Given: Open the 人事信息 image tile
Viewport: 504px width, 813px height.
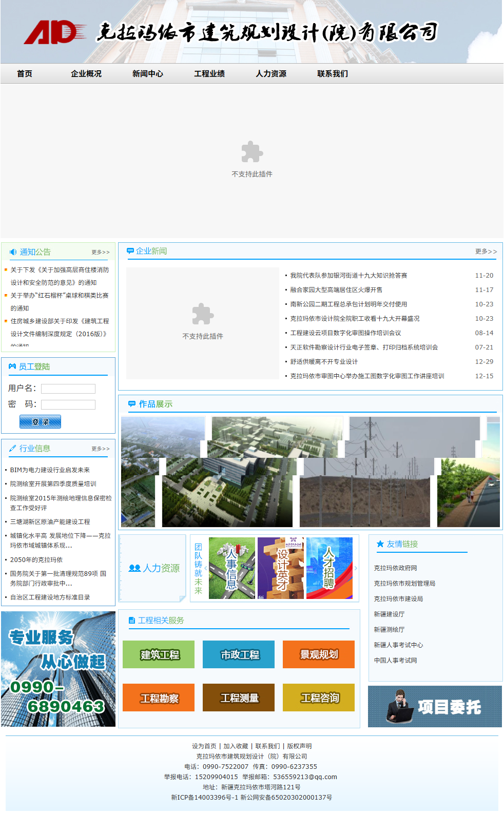Looking at the screenshot, I should (232, 568).
